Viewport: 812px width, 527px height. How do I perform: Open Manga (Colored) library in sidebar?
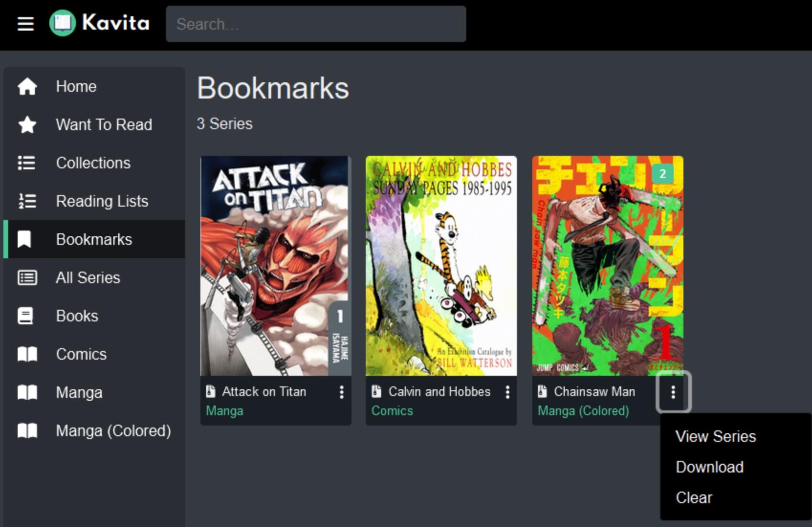click(94, 431)
